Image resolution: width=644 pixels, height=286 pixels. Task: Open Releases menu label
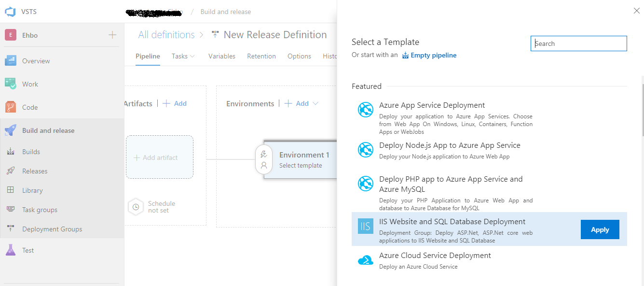point(35,171)
